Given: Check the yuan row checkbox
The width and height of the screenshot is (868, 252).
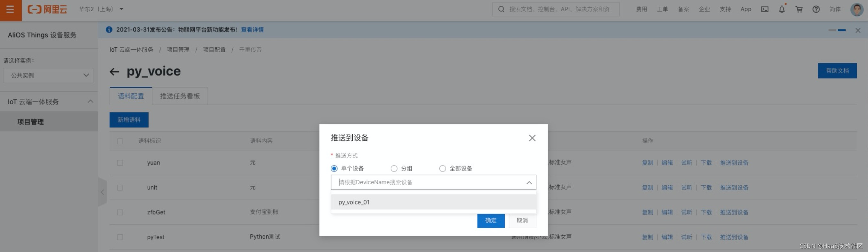Looking at the screenshot, I should (120, 163).
